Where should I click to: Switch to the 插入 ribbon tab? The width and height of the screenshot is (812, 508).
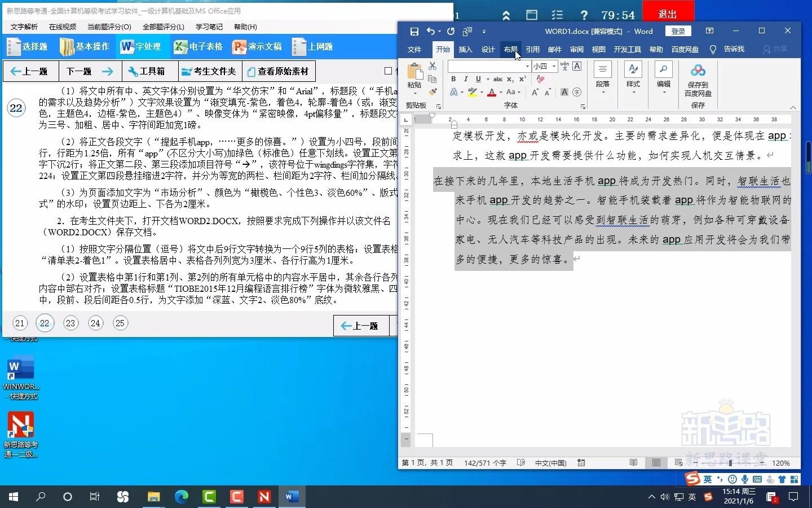465,50
